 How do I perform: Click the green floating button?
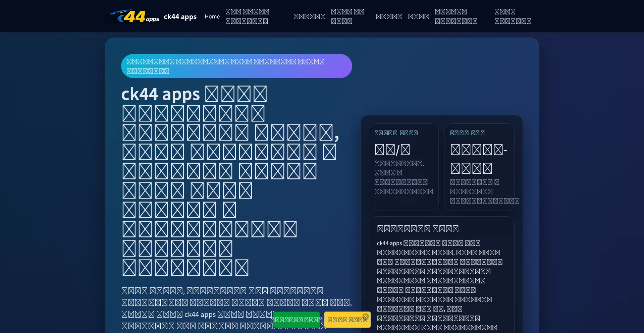click(x=297, y=320)
